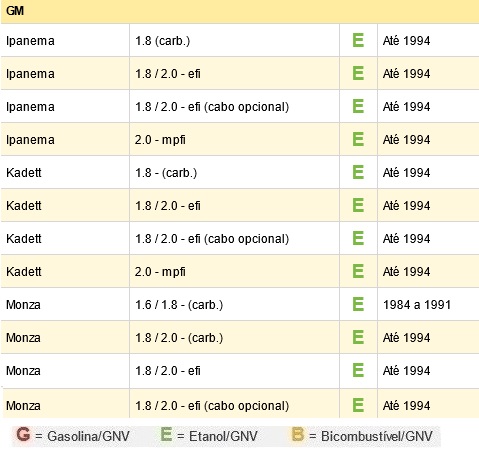Click the E icon in Kadett 2.0 - mpfi row
The width and height of the screenshot is (479, 457).
point(358,271)
